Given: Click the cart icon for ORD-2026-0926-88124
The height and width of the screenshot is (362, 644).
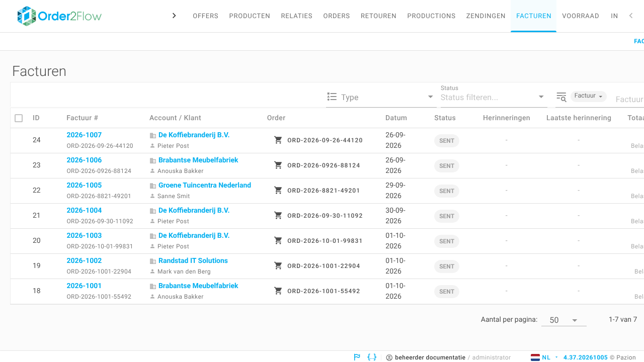Looking at the screenshot, I should coord(278,165).
